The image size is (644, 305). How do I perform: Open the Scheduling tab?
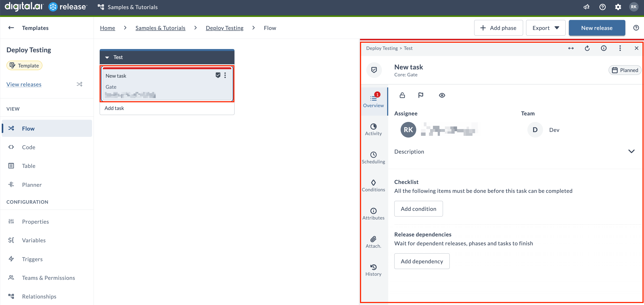click(373, 158)
